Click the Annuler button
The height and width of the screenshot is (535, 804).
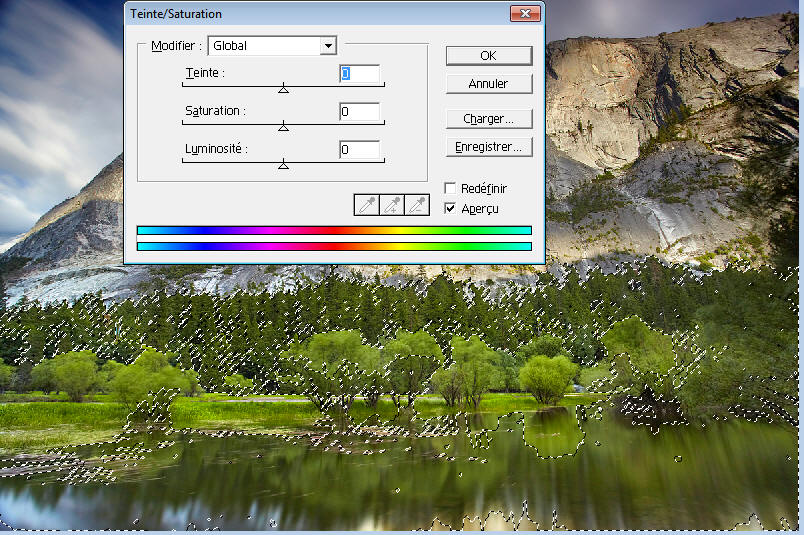[x=489, y=84]
